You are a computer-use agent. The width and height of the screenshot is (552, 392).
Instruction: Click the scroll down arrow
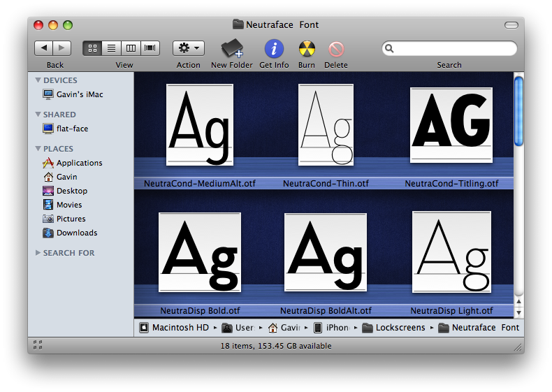tap(518, 312)
